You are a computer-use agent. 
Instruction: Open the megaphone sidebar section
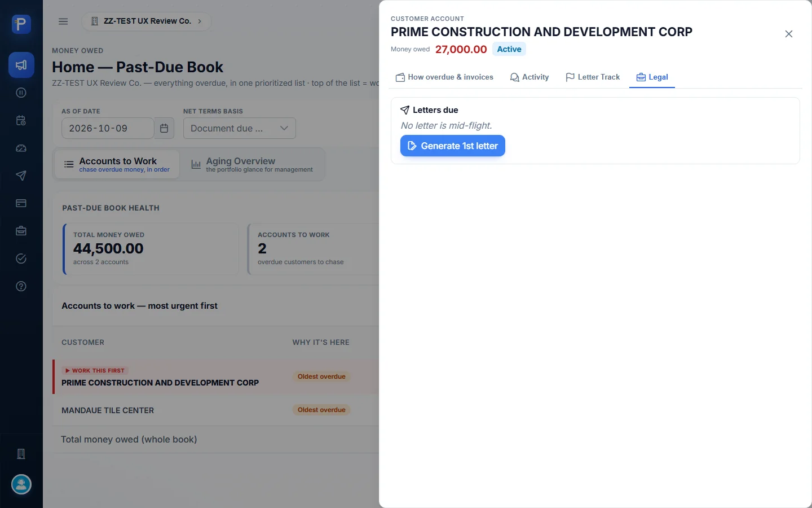[21, 65]
